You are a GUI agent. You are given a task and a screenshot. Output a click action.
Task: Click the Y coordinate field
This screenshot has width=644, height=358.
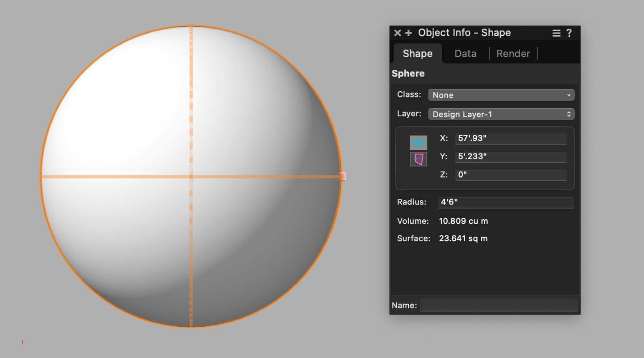click(x=511, y=157)
